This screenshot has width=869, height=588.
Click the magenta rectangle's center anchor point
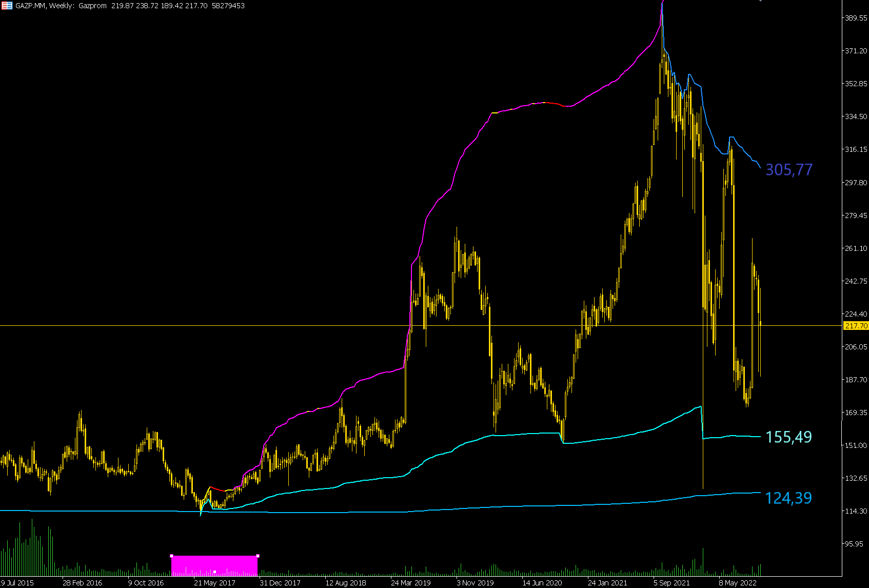click(214, 572)
